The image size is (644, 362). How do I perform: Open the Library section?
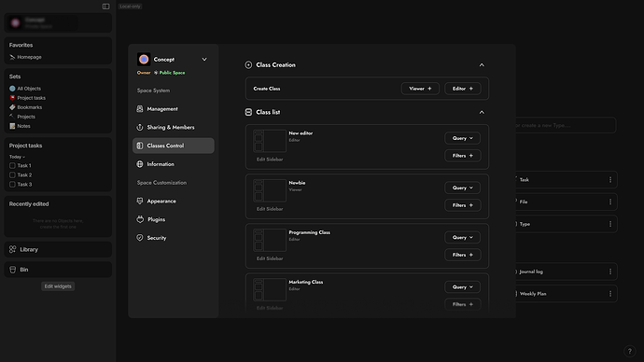58,249
